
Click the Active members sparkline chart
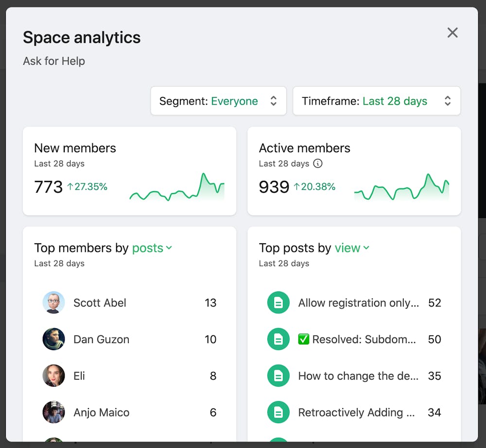pos(401,188)
